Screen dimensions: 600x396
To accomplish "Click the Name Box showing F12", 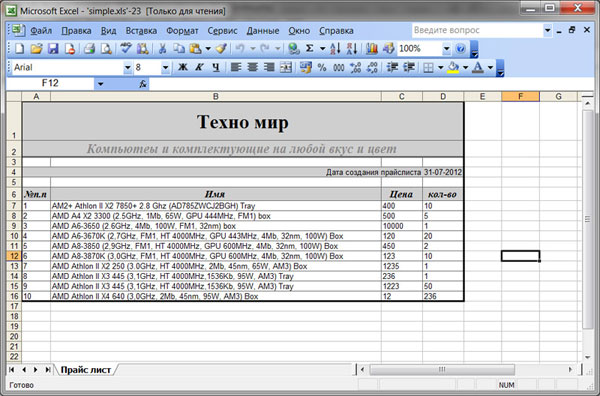I will tap(50, 83).
